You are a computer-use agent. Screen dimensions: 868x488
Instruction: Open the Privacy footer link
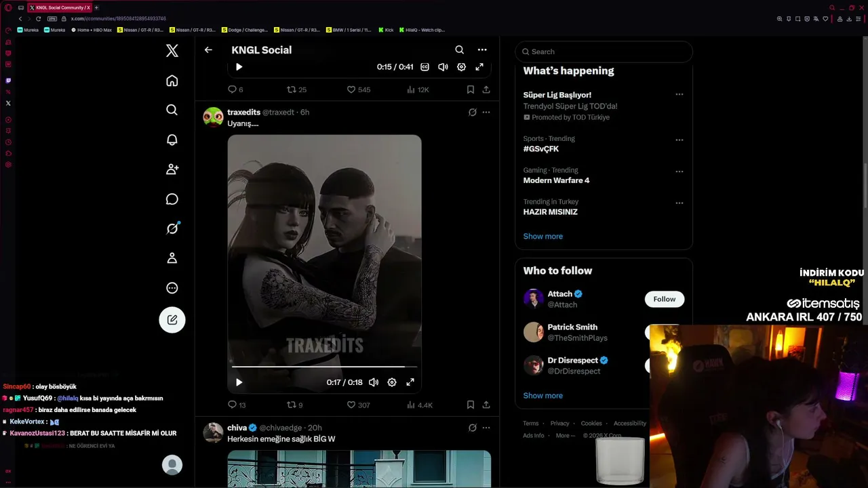[559, 424]
